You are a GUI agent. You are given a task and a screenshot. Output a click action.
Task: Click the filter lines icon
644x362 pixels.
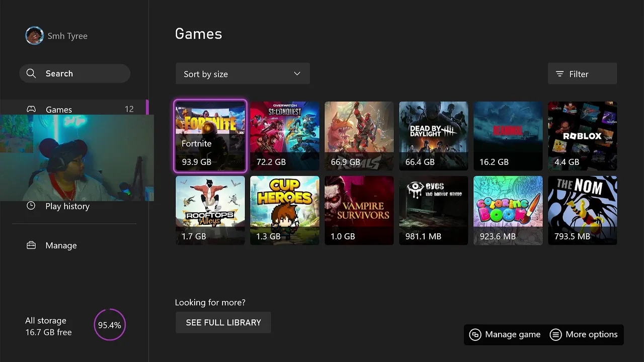click(559, 74)
